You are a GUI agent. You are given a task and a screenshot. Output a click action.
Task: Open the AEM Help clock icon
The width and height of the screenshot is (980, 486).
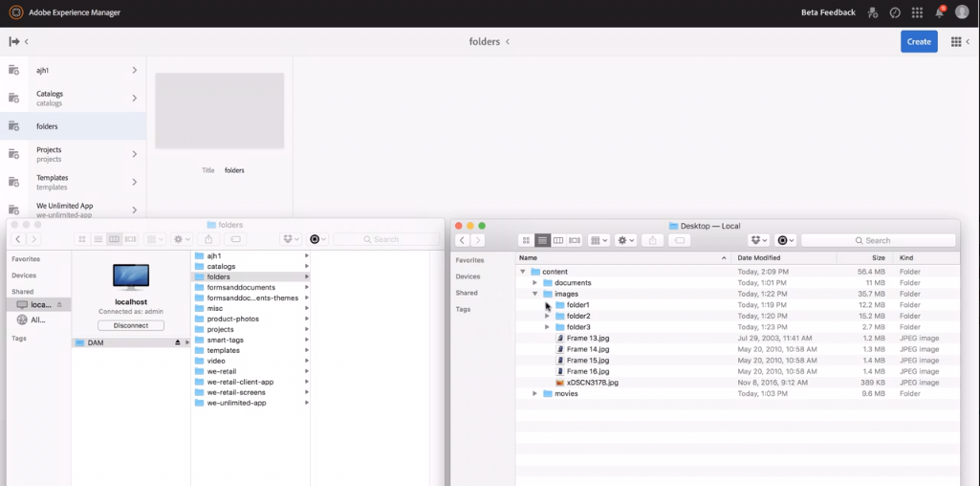click(x=894, y=12)
